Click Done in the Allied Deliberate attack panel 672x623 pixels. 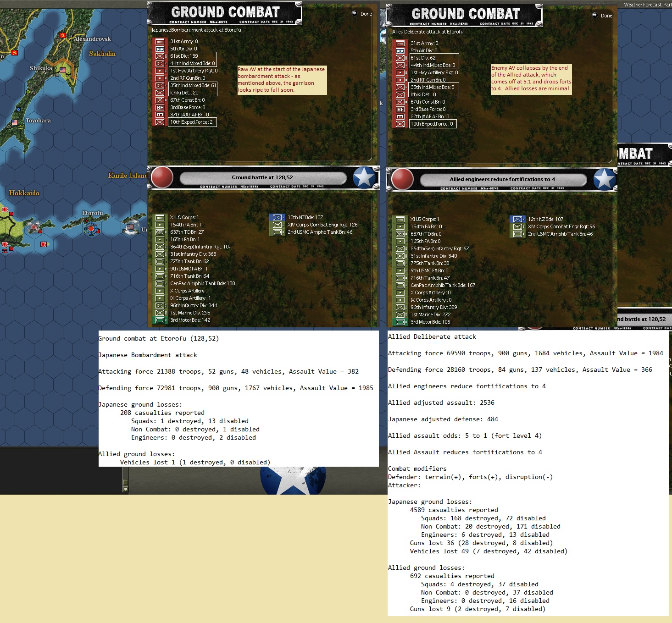point(603,16)
